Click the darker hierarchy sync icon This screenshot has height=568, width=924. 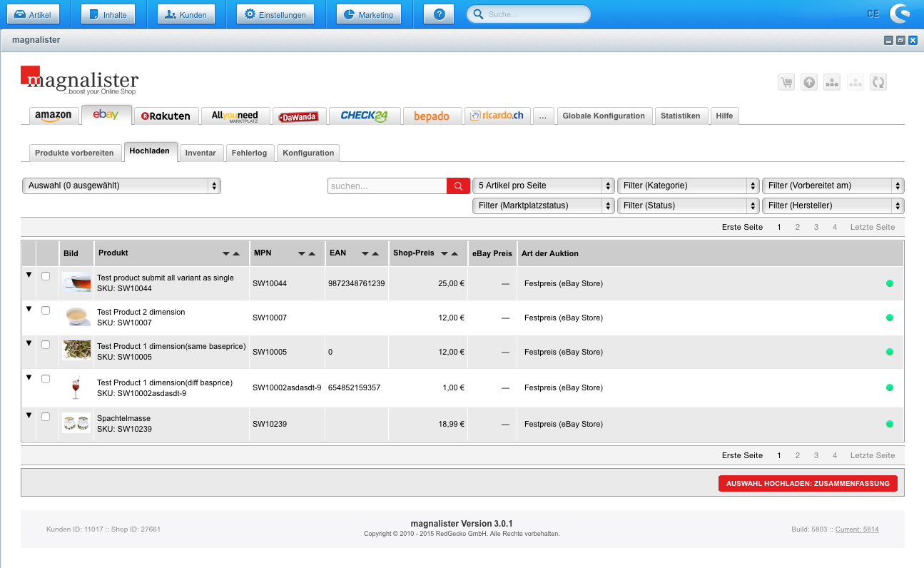832,82
